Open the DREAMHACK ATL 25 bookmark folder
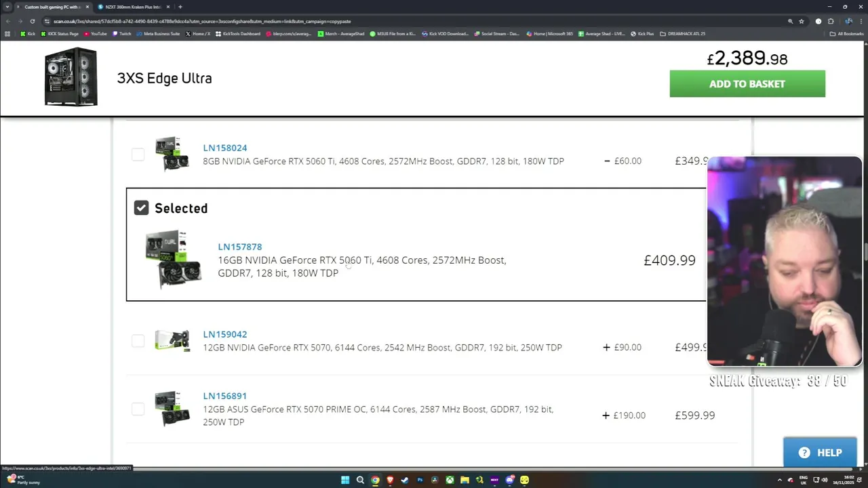Viewport: 868px width, 488px height. (x=683, y=33)
